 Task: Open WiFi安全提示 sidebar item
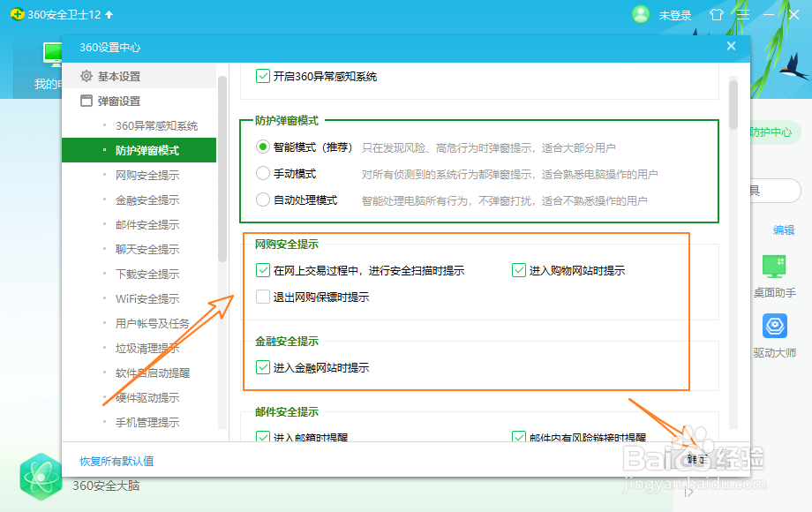coord(147,298)
